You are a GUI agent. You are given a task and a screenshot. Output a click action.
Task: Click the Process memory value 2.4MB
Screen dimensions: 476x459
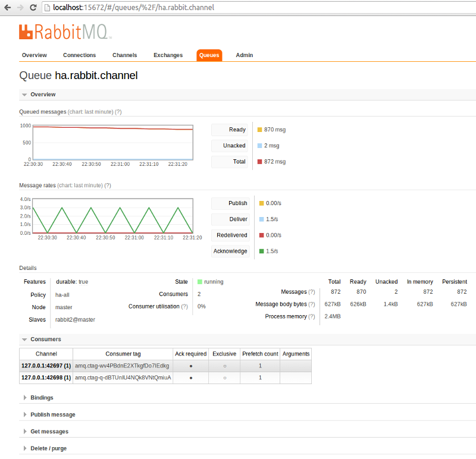point(333,316)
